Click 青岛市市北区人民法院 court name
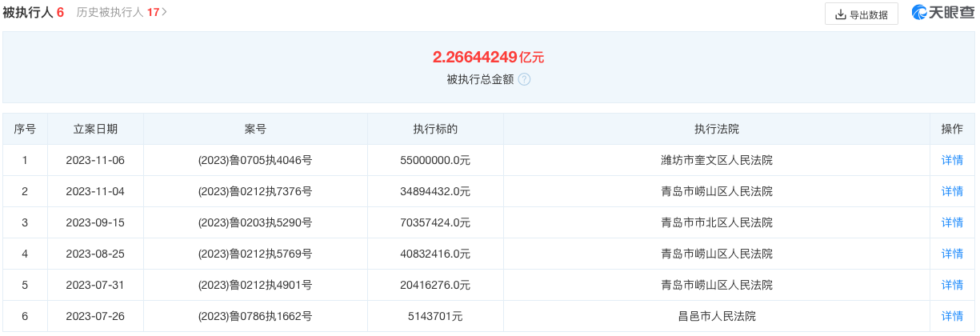The width and height of the screenshot is (980, 336). tap(716, 222)
